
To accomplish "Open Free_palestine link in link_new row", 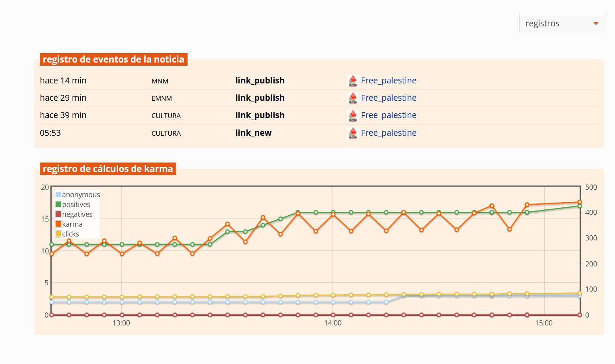I will tap(388, 133).
